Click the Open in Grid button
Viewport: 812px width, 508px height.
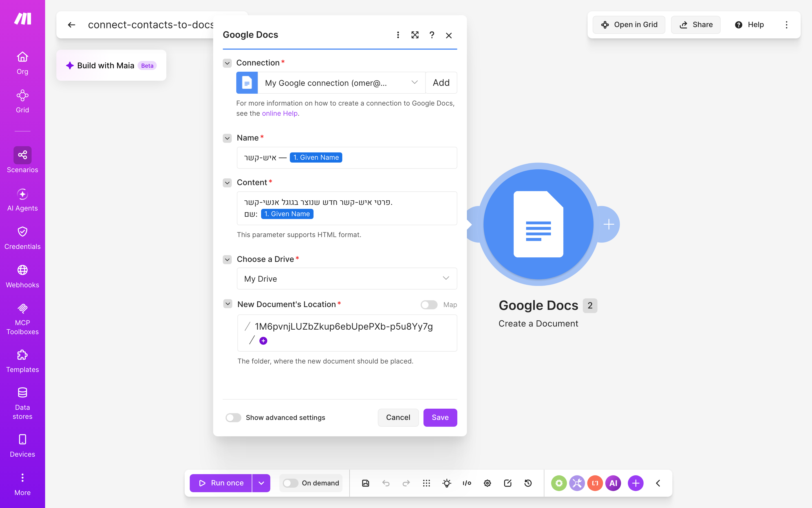coord(629,25)
